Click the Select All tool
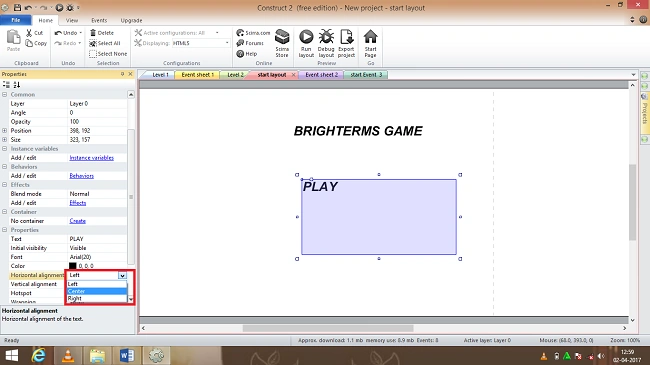The width and height of the screenshot is (650, 365). (105, 43)
